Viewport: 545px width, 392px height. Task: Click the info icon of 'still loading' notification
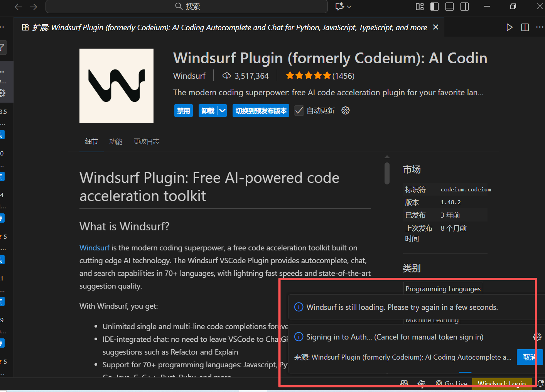click(299, 307)
